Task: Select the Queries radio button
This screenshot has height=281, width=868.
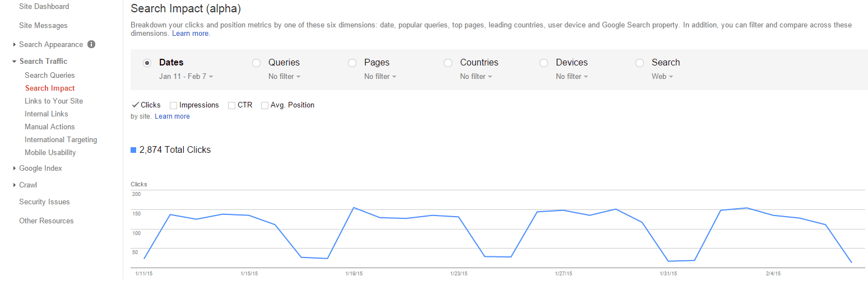Action: [257, 63]
